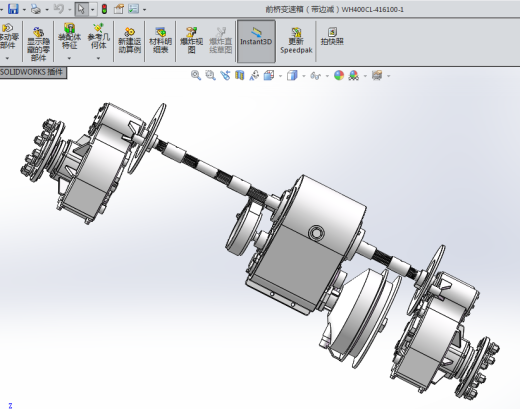Open the Undo history dropdown
Screen dimensions: 520x409
70,10
